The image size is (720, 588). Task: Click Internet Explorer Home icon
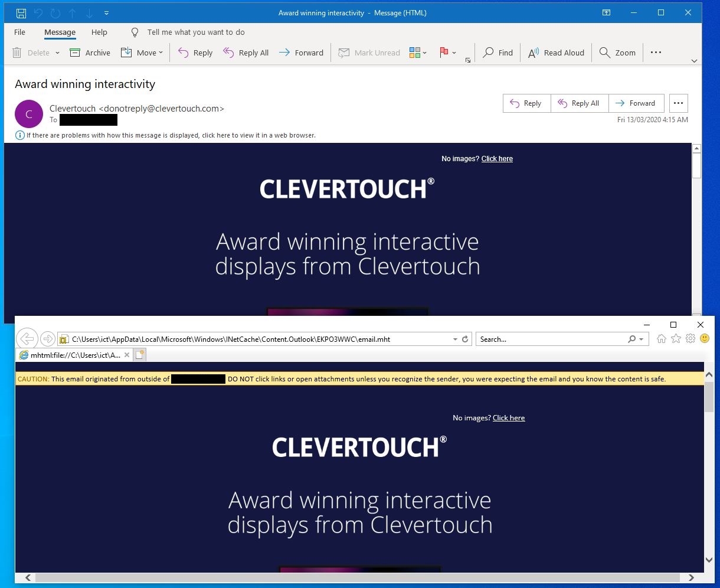point(662,339)
